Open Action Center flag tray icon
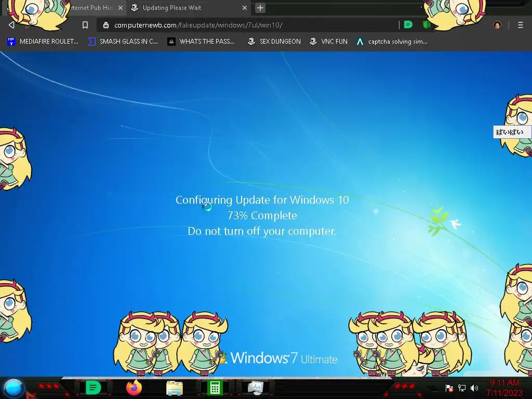 tap(449, 388)
